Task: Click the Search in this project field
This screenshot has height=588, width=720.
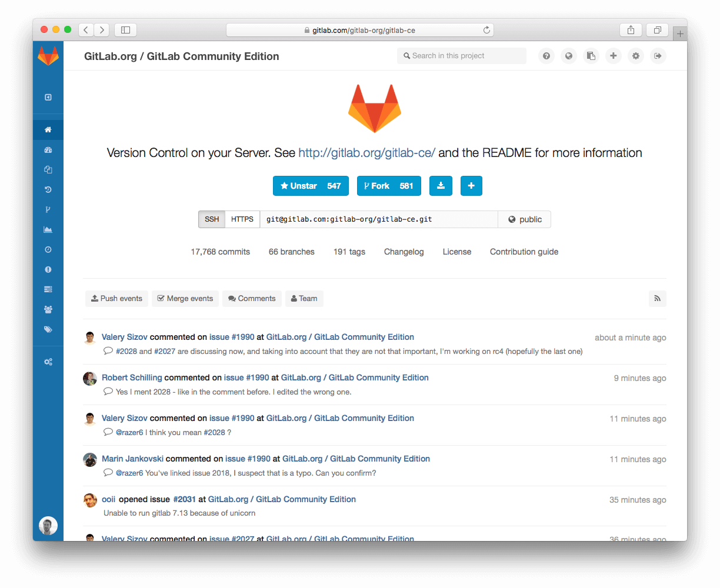Action: (461, 55)
